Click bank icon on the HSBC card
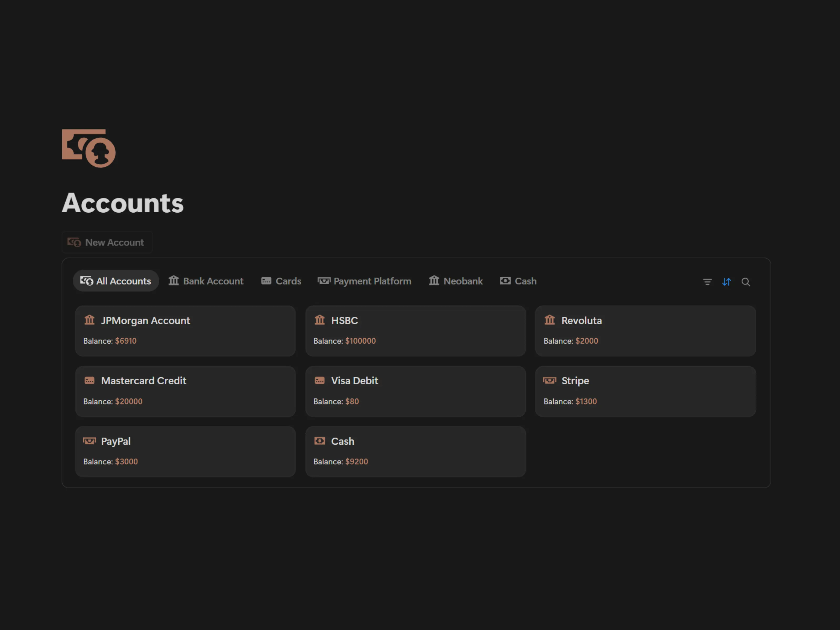840x630 pixels. [319, 320]
